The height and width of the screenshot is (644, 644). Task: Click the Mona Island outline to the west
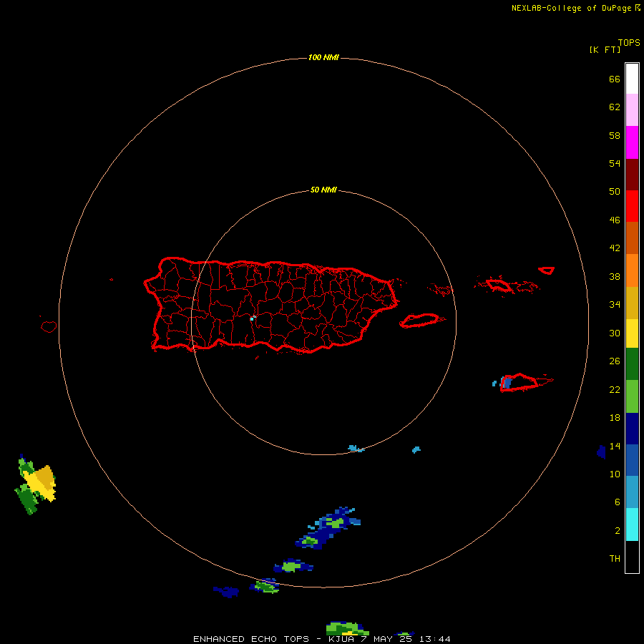[49, 326]
